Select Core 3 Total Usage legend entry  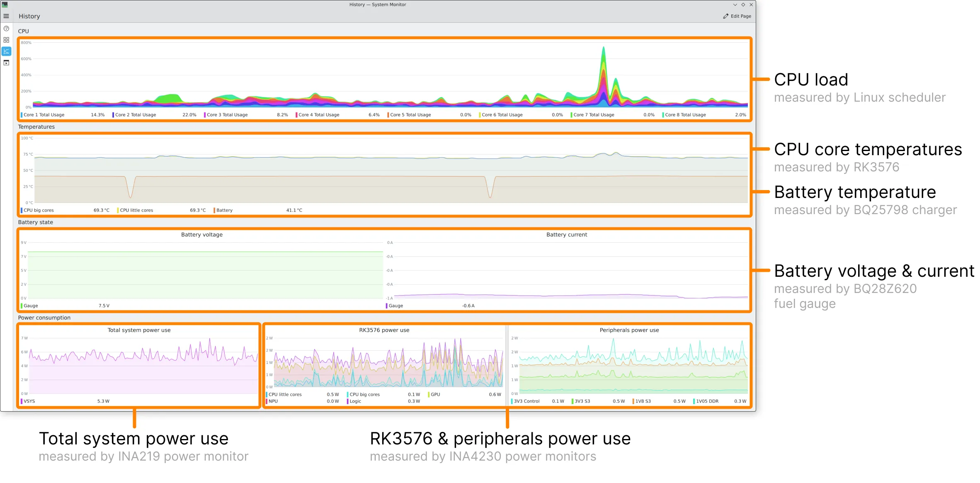pos(246,115)
